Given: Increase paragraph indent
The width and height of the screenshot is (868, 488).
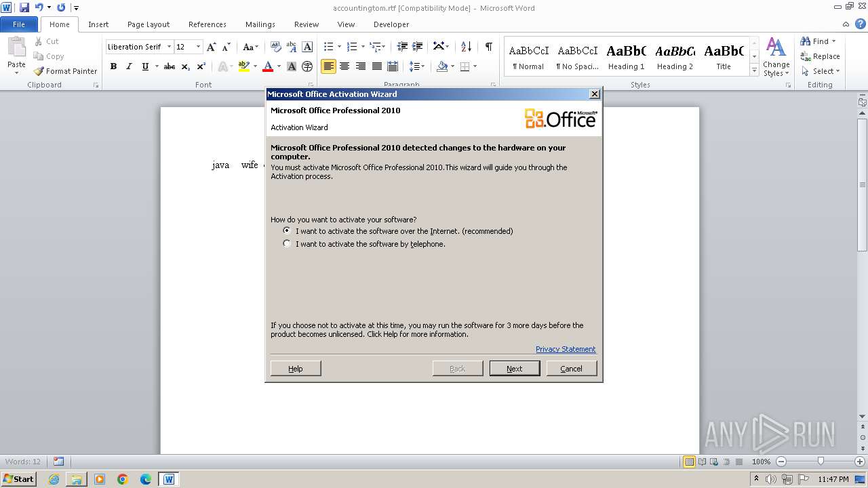Looking at the screenshot, I should click(x=418, y=47).
